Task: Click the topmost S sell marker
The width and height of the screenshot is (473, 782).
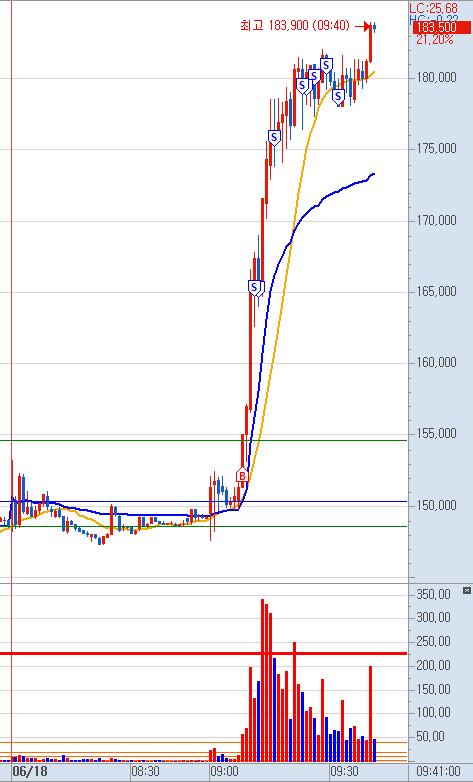Action: tap(326, 65)
